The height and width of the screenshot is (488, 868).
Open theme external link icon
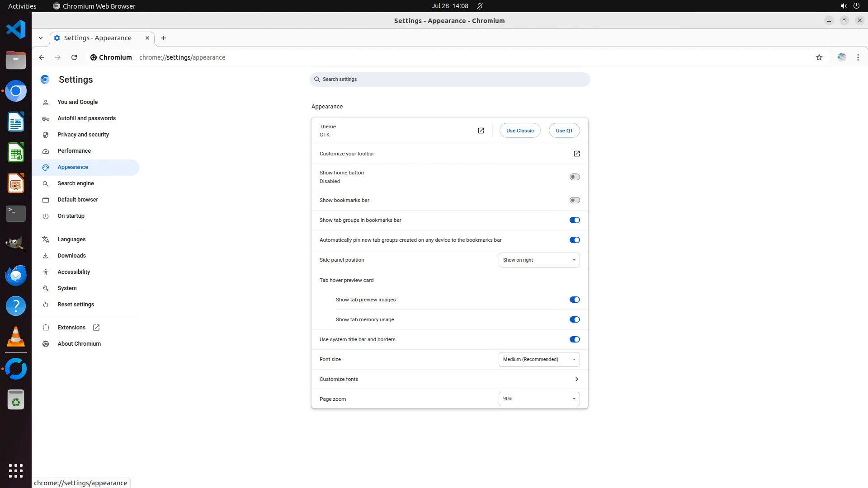click(x=481, y=131)
